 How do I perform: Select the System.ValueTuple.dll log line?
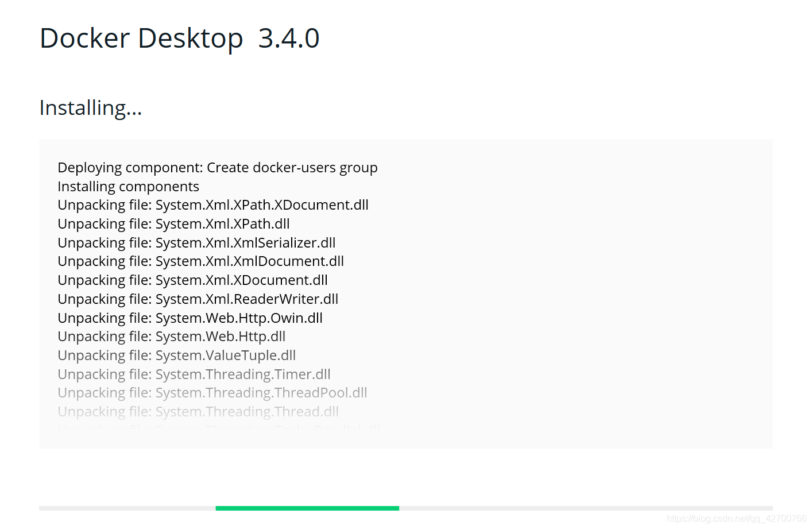(x=177, y=356)
